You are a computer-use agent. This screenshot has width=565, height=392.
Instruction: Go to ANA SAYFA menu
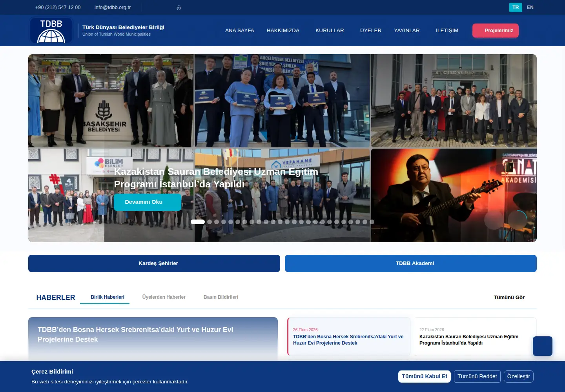[x=240, y=31]
